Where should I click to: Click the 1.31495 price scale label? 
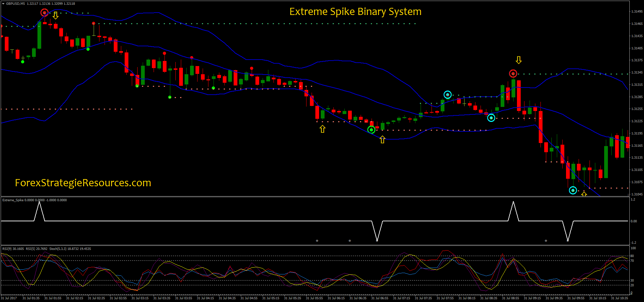637,12
